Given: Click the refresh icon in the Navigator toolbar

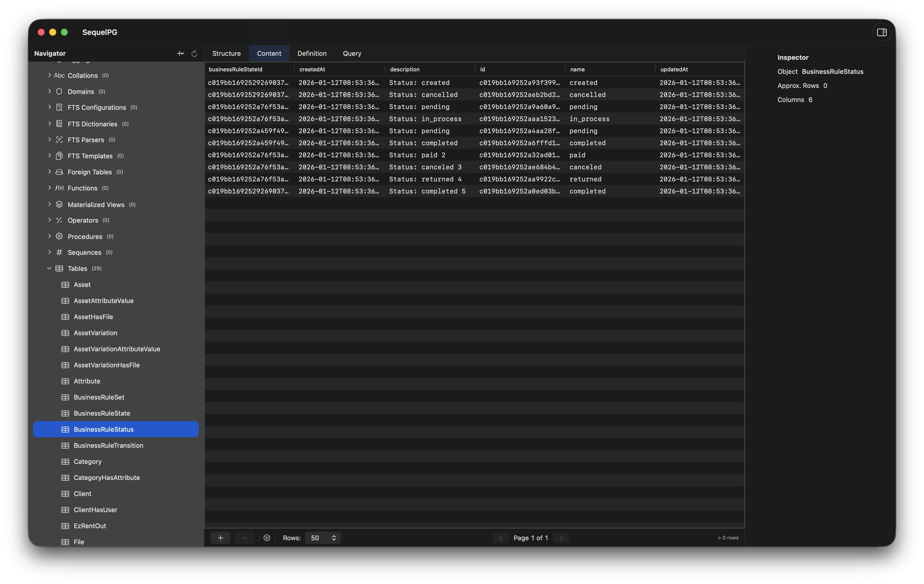Looking at the screenshot, I should click(x=194, y=53).
